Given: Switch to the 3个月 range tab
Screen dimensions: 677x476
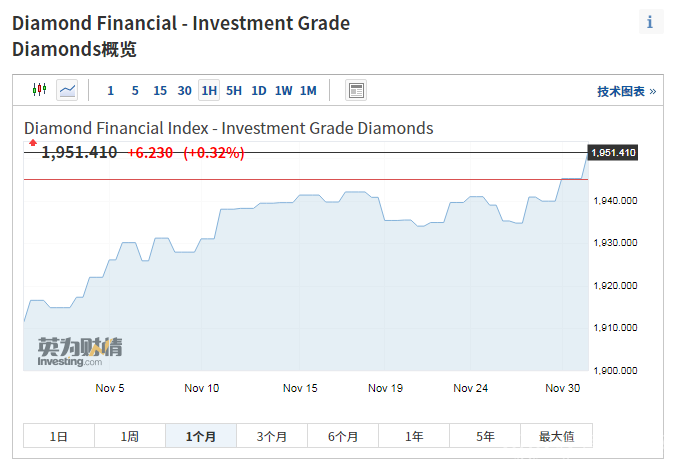Looking at the screenshot, I should pos(272,436).
